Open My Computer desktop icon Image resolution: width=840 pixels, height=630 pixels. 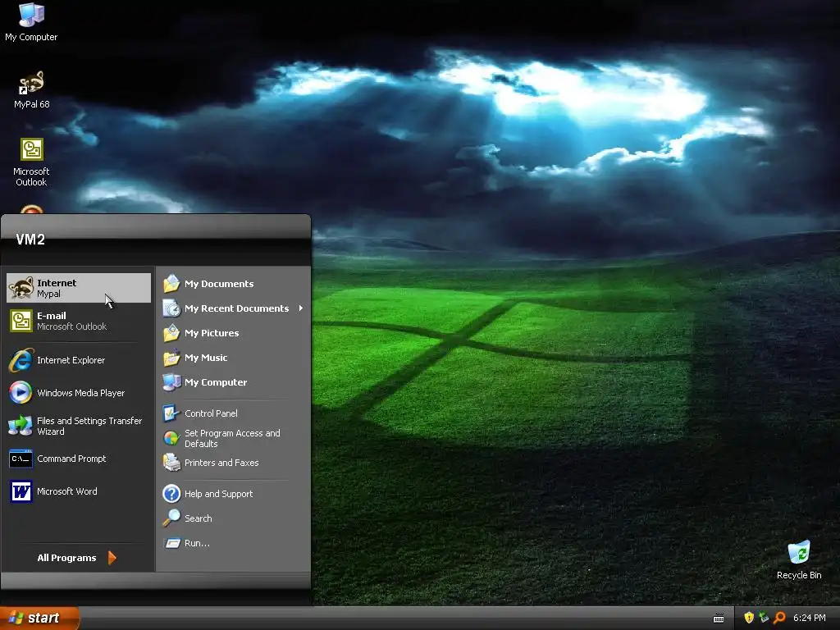31,22
